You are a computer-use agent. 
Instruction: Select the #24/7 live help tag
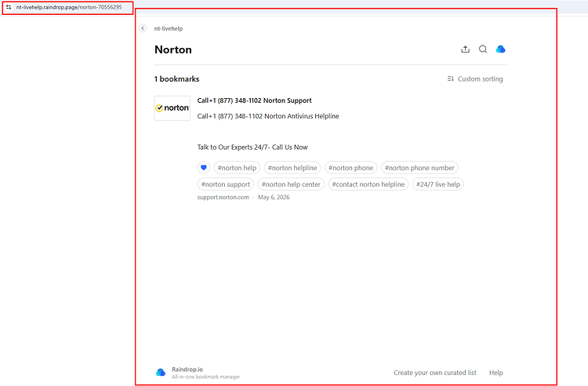click(438, 184)
